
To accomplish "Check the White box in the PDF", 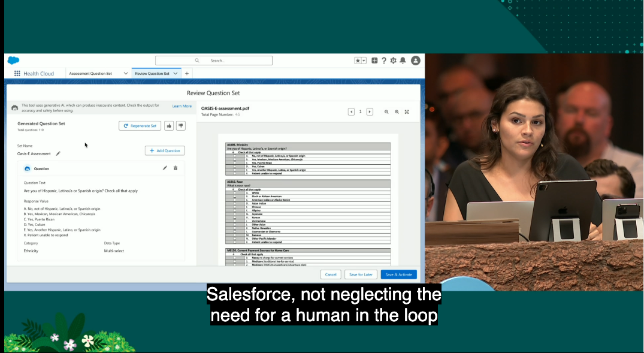I will coord(235,193).
